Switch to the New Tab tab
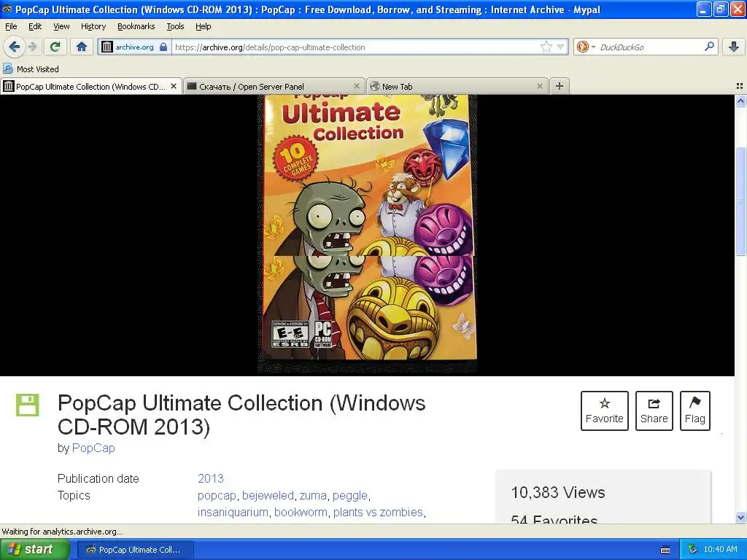This screenshot has height=560, width=747. [x=457, y=87]
